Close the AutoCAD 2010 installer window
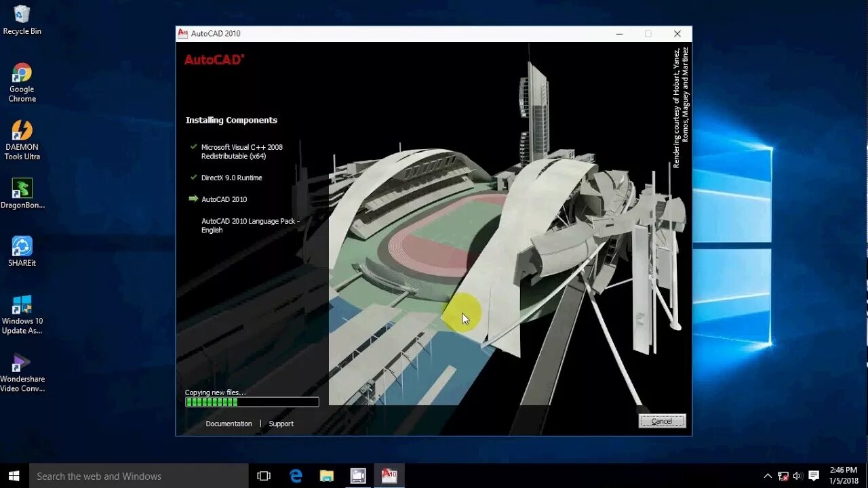Screen dimensions: 868x488 click(677, 33)
